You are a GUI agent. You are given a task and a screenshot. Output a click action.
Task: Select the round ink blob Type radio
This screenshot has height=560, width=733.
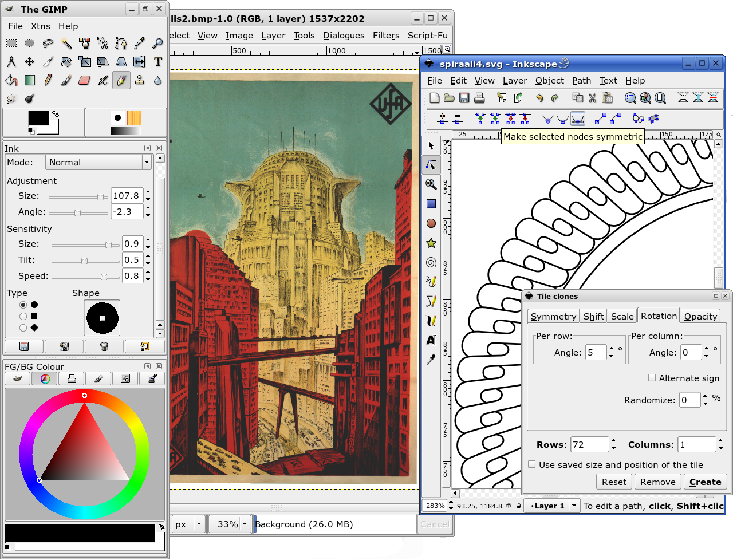click(x=23, y=305)
